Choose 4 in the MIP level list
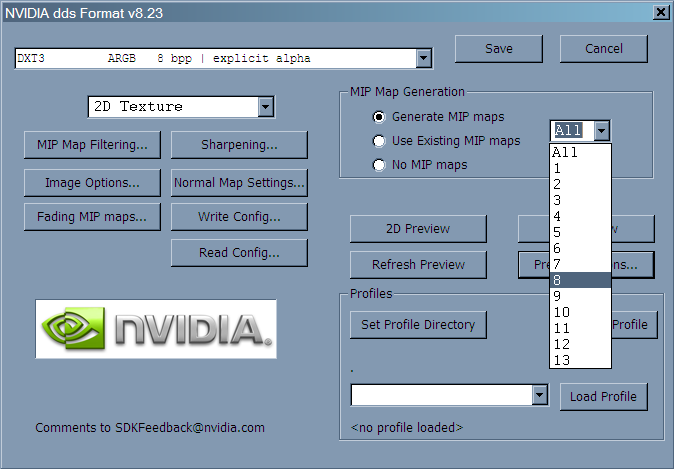Image resolution: width=674 pixels, height=469 pixels. (x=580, y=216)
